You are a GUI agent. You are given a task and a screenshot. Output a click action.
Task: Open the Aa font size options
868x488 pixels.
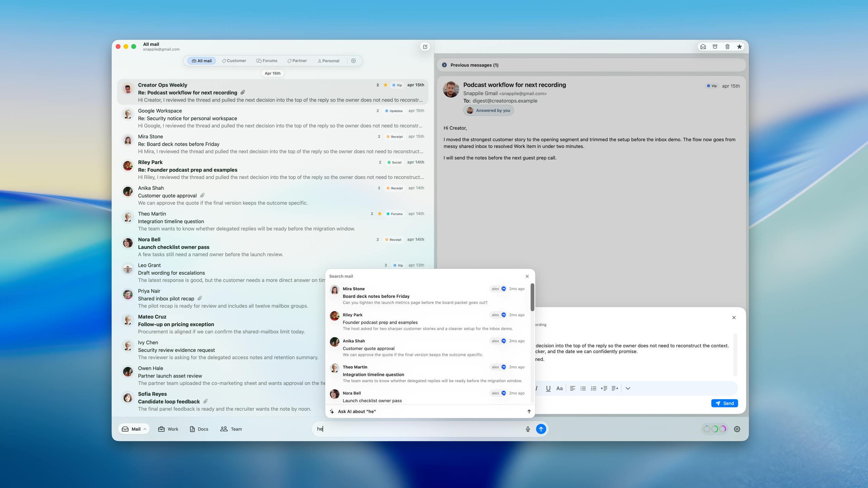point(559,388)
